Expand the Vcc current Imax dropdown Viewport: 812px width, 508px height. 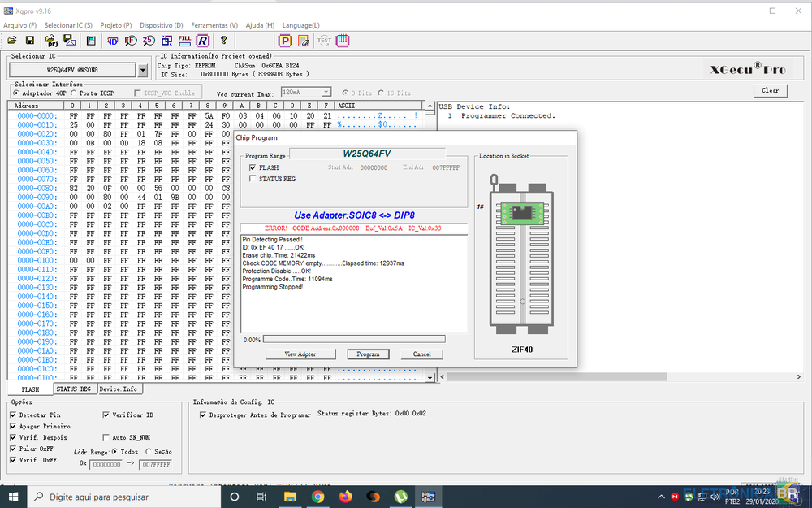point(326,93)
